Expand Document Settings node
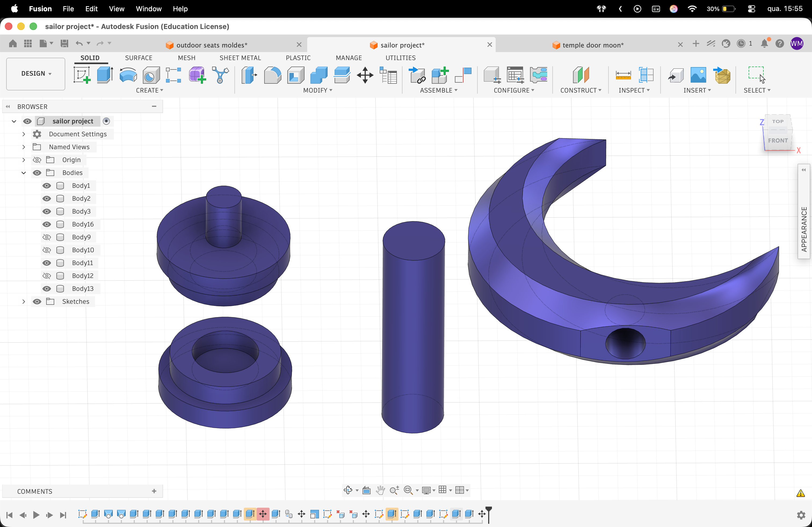Screen dimensions: 812x527 click(x=24, y=134)
